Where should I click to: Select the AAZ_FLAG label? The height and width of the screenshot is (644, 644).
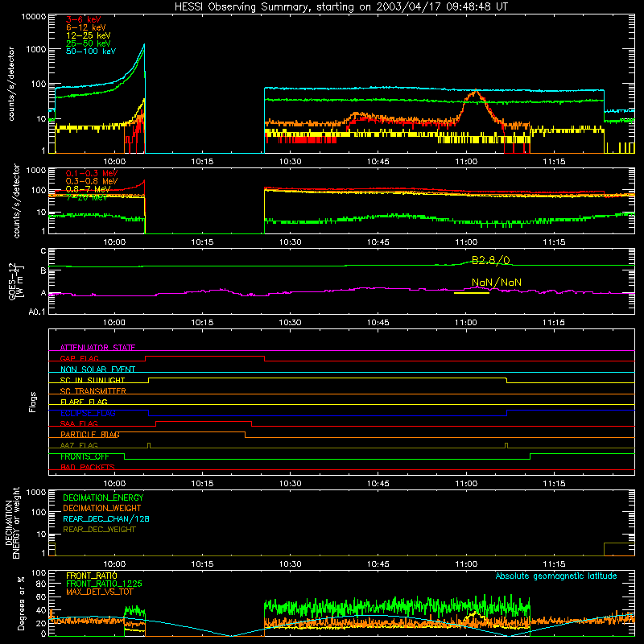tap(79, 445)
